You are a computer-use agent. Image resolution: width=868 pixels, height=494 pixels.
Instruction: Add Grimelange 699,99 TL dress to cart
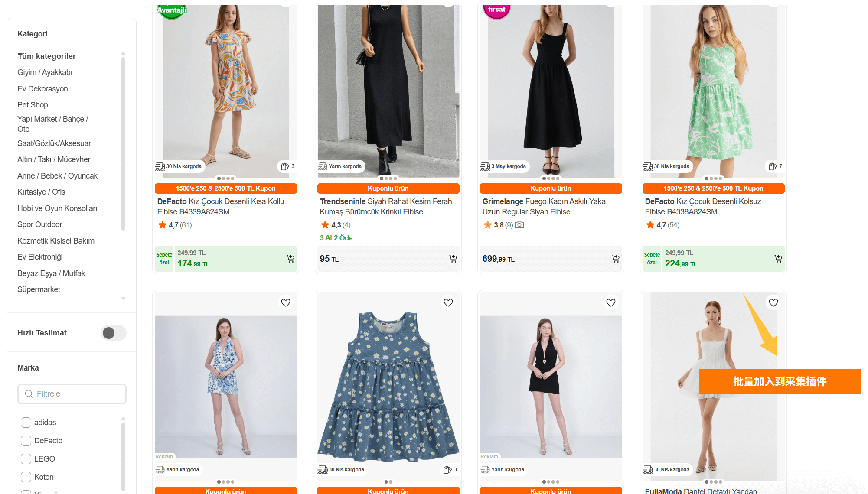616,259
